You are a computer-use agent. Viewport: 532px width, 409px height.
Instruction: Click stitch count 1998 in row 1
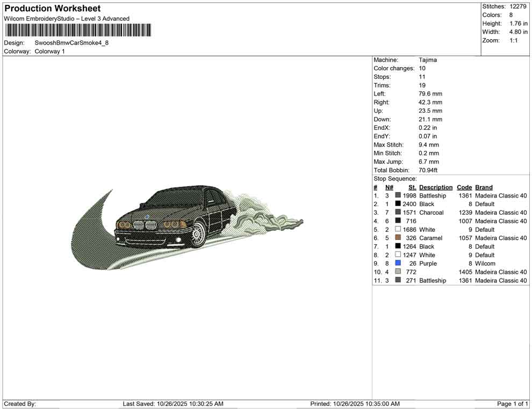[409, 195]
